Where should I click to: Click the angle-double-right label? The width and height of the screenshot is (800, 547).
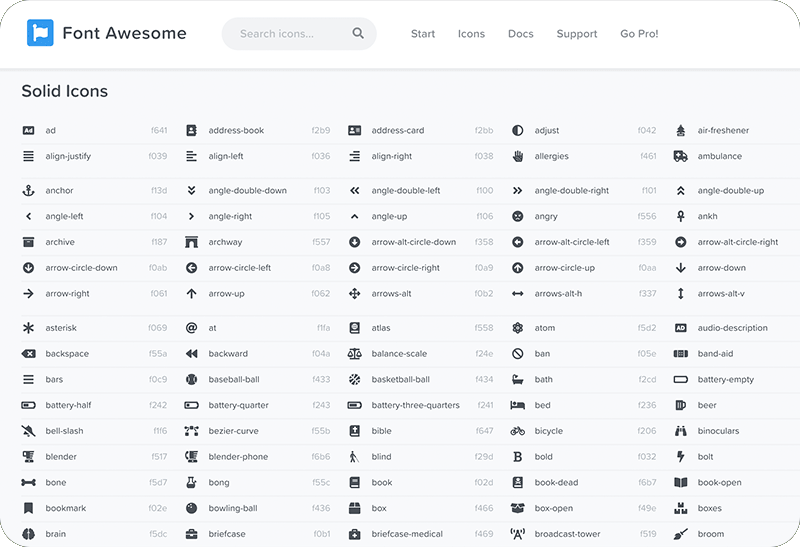click(x=571, y=190)
